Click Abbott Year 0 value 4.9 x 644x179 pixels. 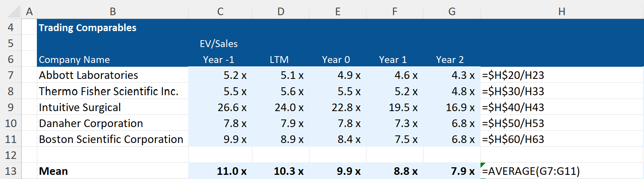[x=338, y=75]
